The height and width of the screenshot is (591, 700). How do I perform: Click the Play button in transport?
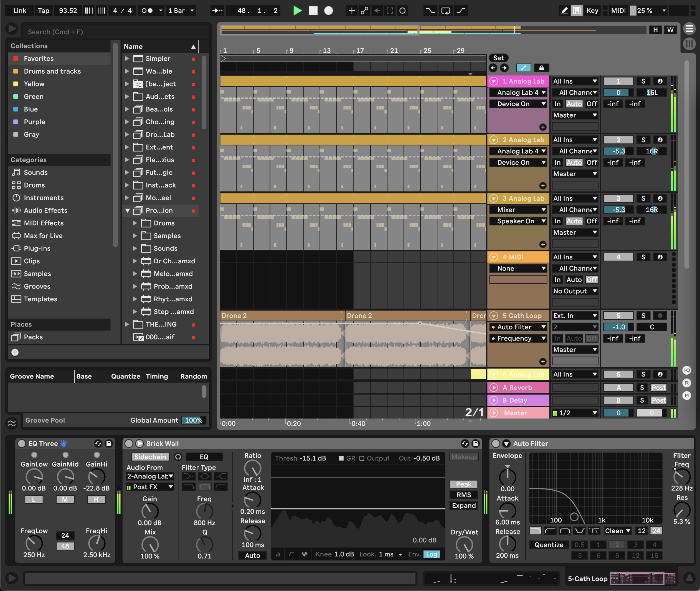pyautogui.click(x=297, y=11)
